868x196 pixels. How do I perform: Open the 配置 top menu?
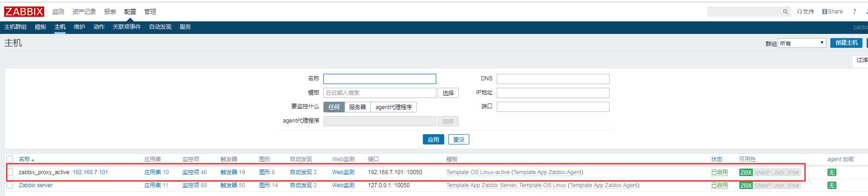130,12
